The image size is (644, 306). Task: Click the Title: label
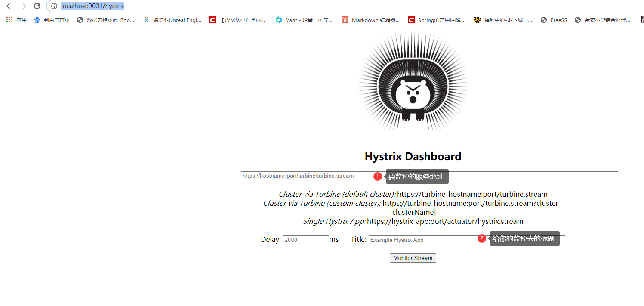point(359,239)
